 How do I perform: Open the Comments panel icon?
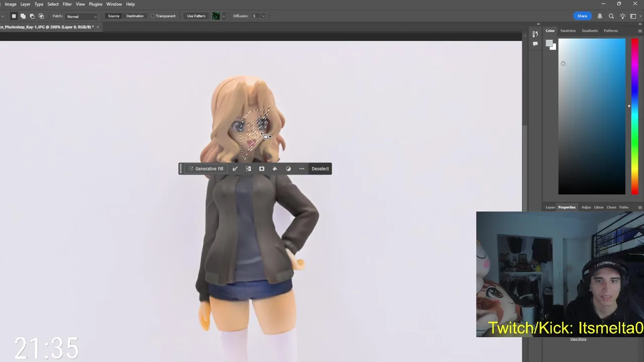coord(535,44)
